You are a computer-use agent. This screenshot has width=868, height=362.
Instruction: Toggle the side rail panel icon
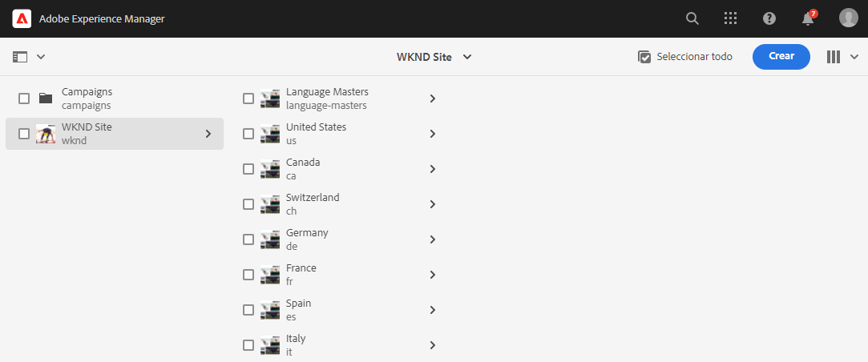pos(20,56)
